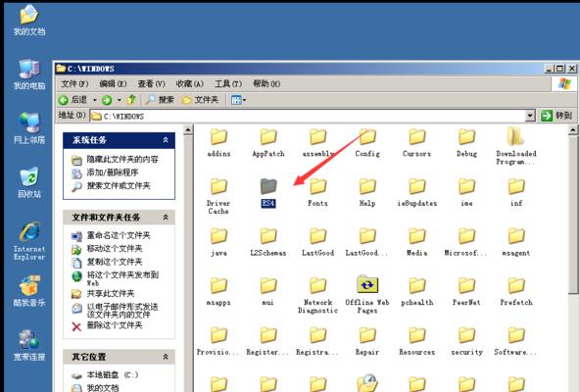
Task: Select the Debug folder
Action: (x=466, y=142)
